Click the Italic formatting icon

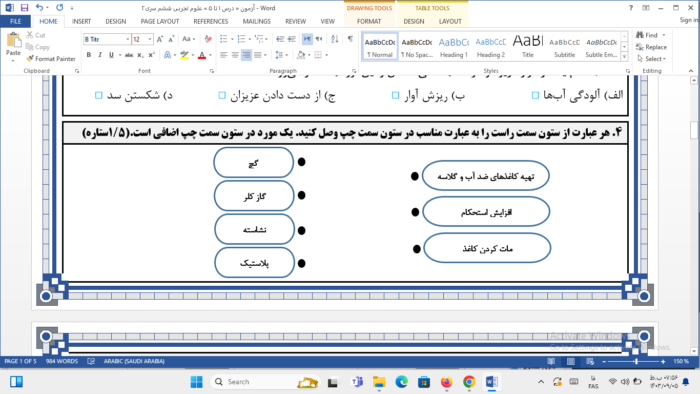click(100, 54)
